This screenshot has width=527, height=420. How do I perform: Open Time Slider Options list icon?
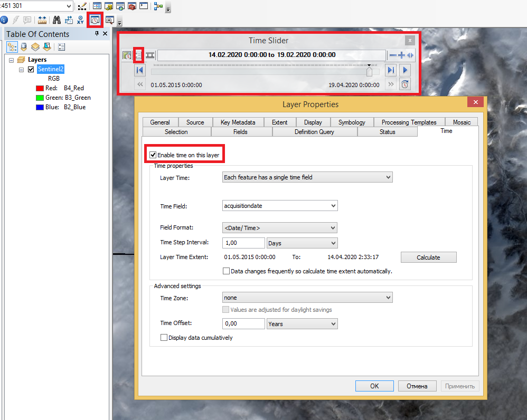(x=138, y=55)
